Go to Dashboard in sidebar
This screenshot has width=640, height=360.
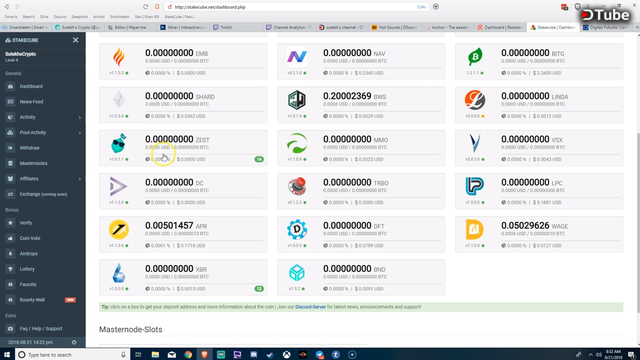tap(31, 87)
